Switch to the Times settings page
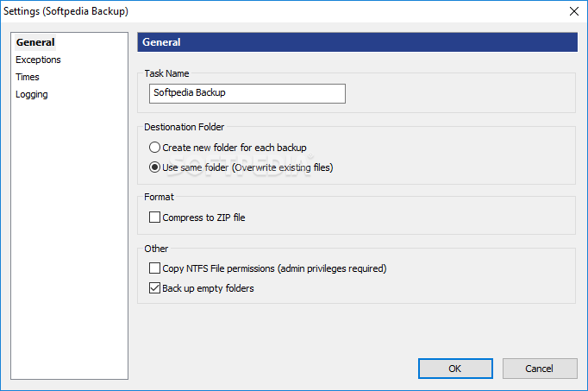The image size is (588, 391). click(28, 77)
